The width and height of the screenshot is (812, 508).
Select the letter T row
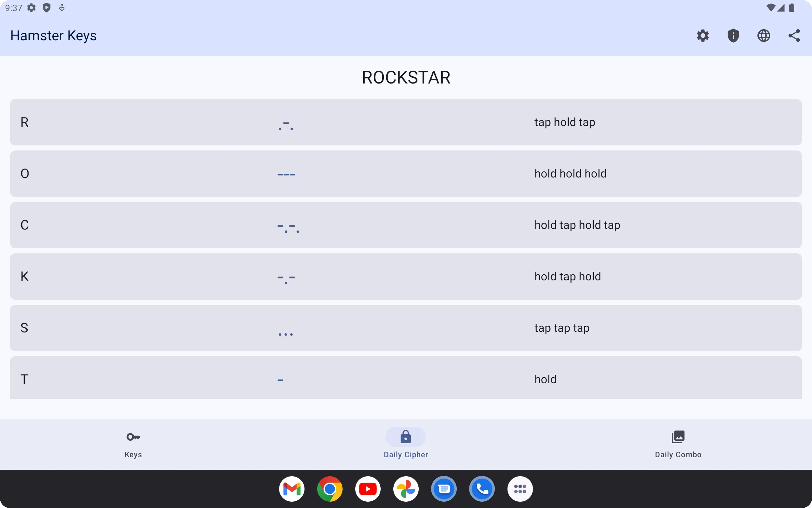click(x=406, y=378)
